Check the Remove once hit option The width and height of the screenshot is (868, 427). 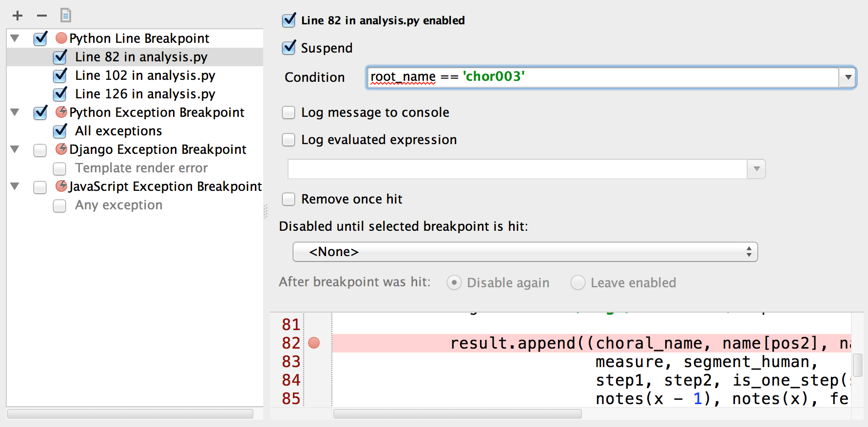289,199
